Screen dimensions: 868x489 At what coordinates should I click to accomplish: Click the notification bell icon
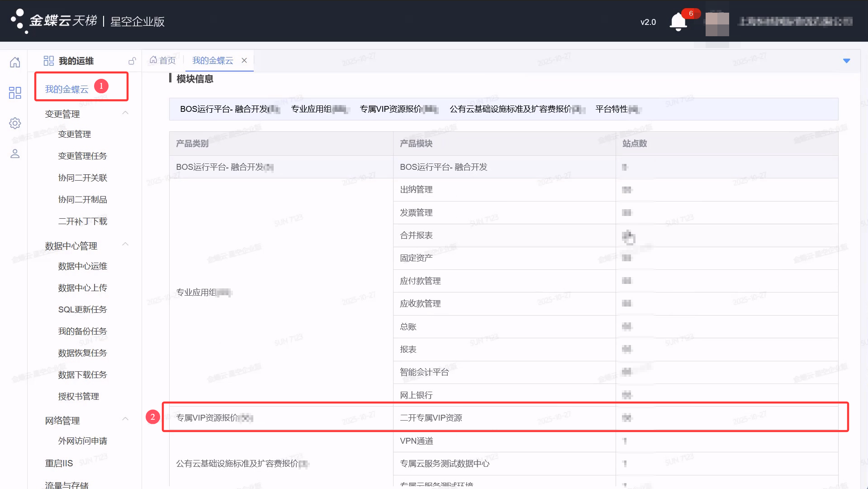pos(678,22)
